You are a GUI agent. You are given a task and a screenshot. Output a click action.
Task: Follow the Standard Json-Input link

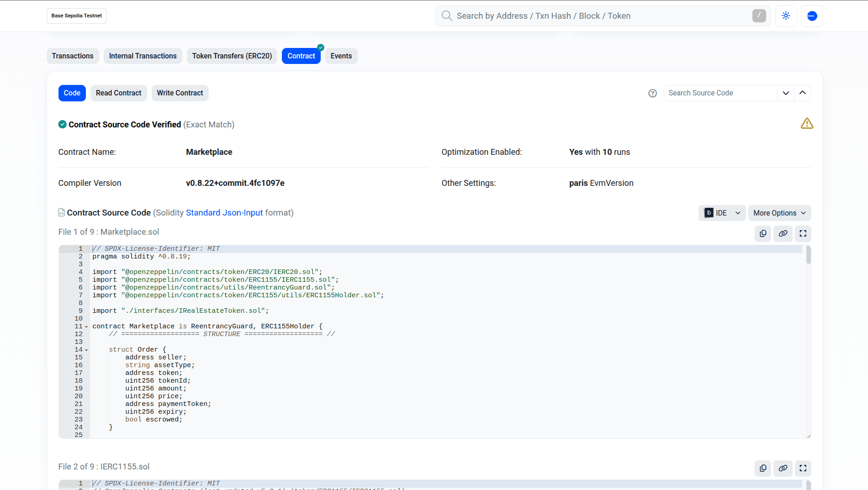224,212
